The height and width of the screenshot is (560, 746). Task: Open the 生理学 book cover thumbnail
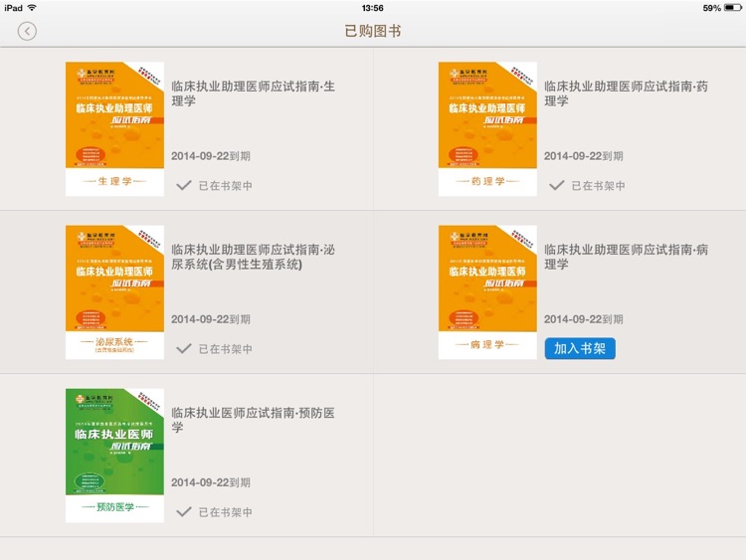coord(114,129)
